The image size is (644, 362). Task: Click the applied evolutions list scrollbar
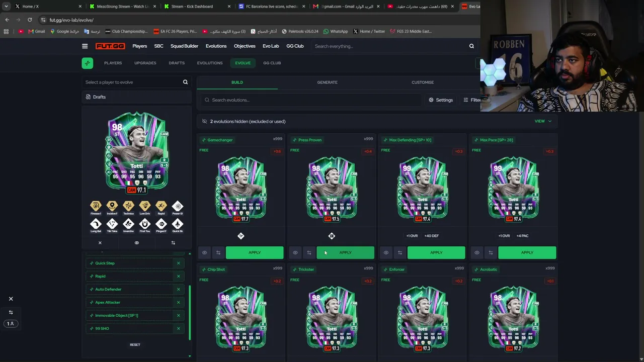point(190,312)
